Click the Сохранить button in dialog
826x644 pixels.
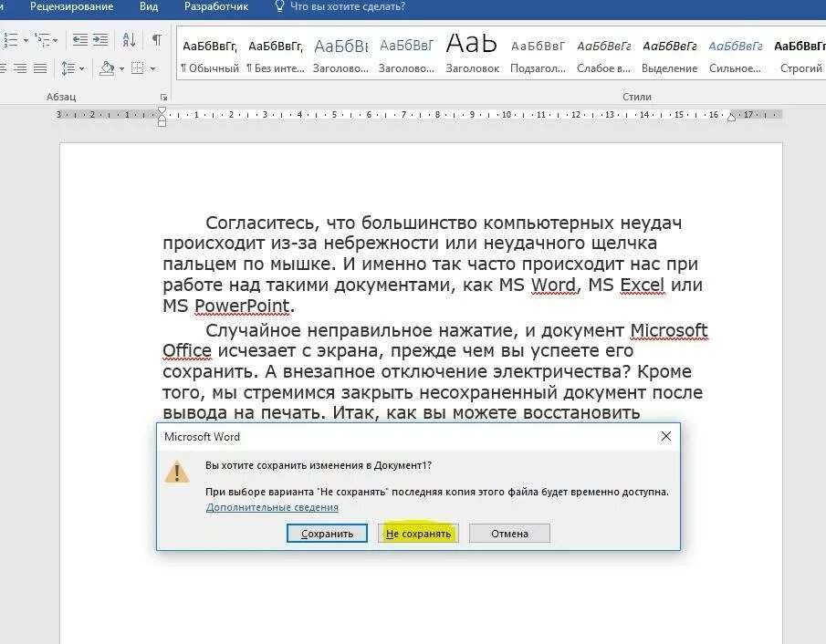327,534
